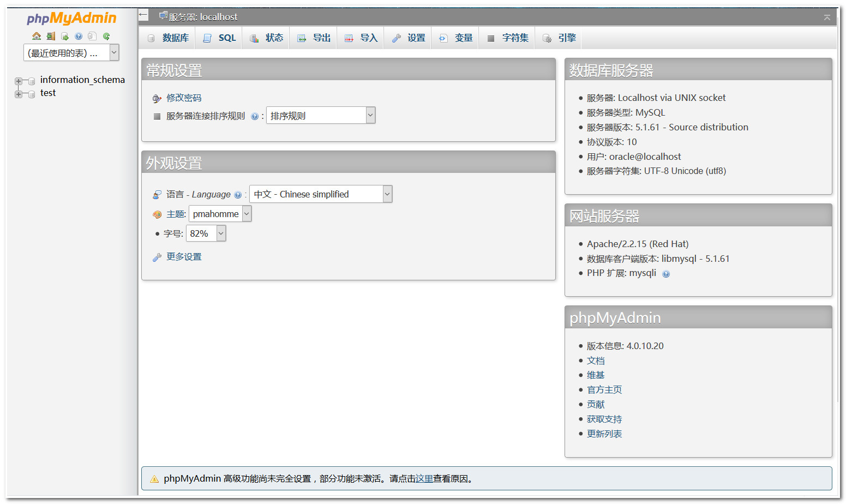The width and height of the screenshot is (846, 504).
Task: Collapse navigation panel with left arrow
Action: point(143,15)
